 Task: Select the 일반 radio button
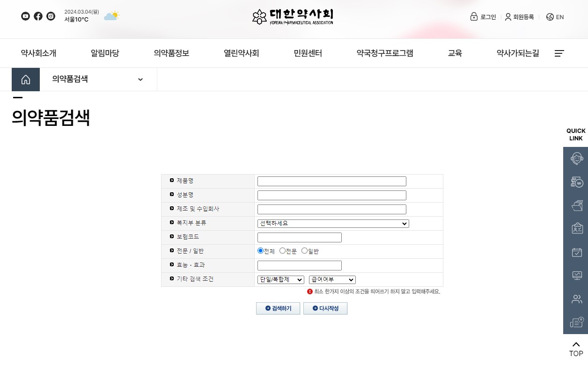(304, 250)
